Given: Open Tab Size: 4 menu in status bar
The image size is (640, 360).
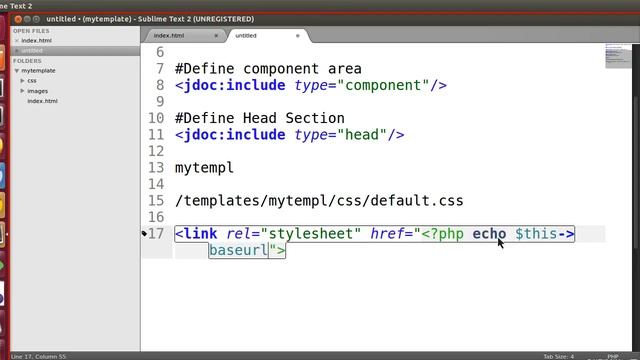Looking at the screenshot, I should [x=558, y=356].
